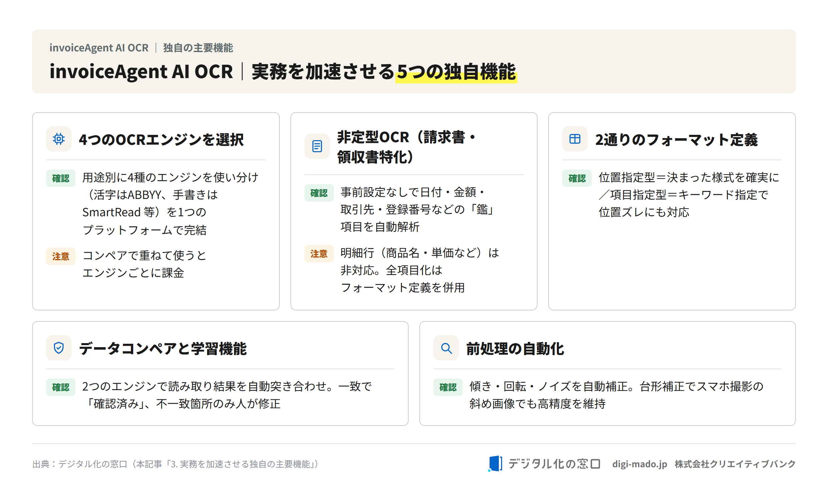828x504 pixels.
Task: Click the 出典：デジタル化の窓口 source citation
Action: pyautogui.click(x=175, y=464)
